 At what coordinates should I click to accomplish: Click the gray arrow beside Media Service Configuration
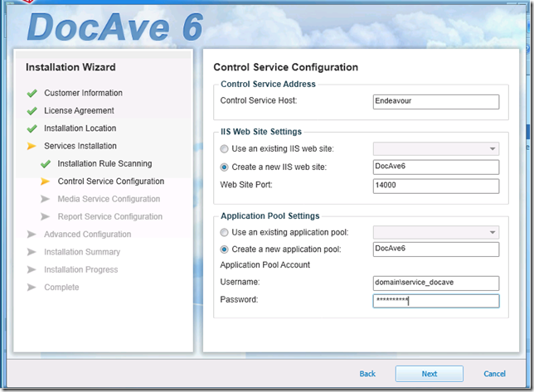click(46, 199)
